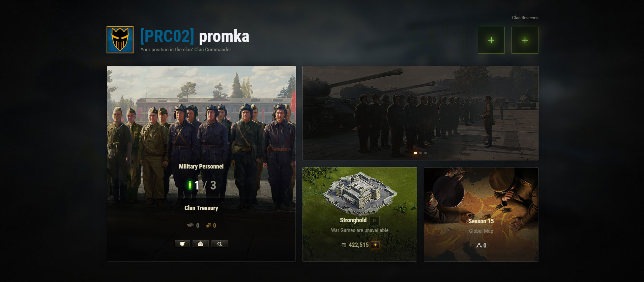Open the tank parade banner image

coord(420,113)
